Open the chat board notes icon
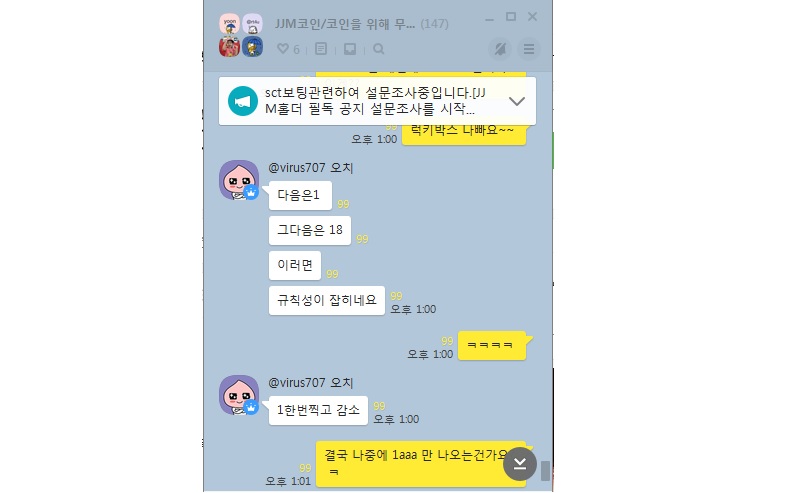Viewport: 812px width, 493px height. point(321,49)
